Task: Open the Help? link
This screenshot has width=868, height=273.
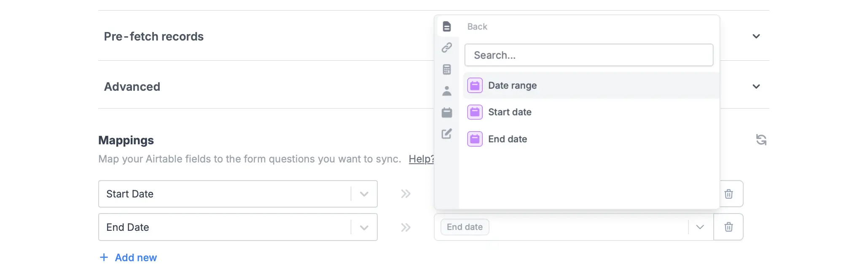Action: [422, 159]
